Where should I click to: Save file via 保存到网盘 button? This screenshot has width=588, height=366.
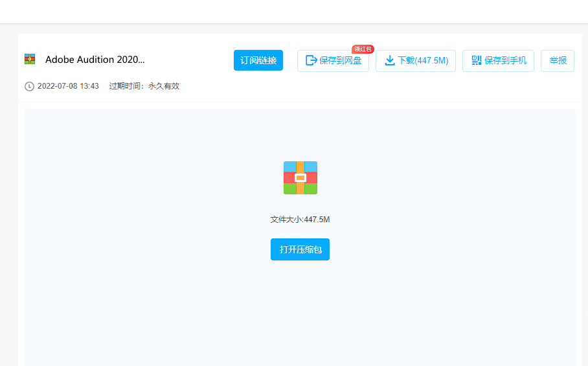pyautogui.click(x=333, y=61)
